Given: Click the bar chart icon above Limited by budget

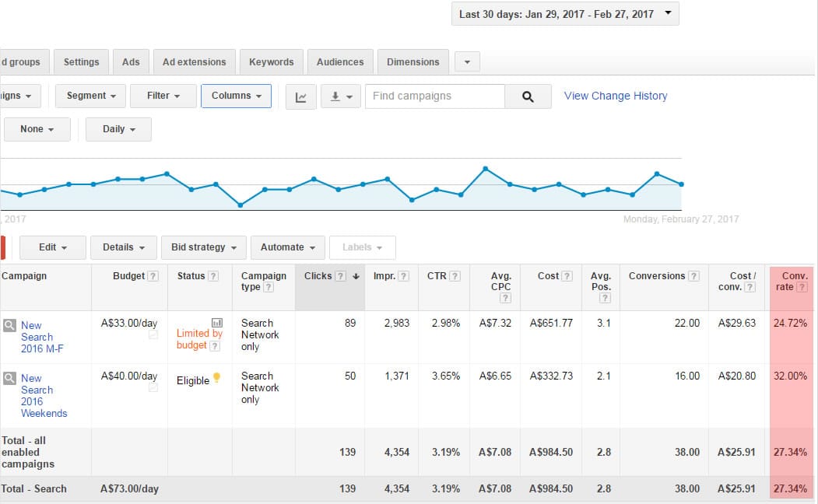Looking at the screenshot, I should pyautogui.click(x=216, y=322).
